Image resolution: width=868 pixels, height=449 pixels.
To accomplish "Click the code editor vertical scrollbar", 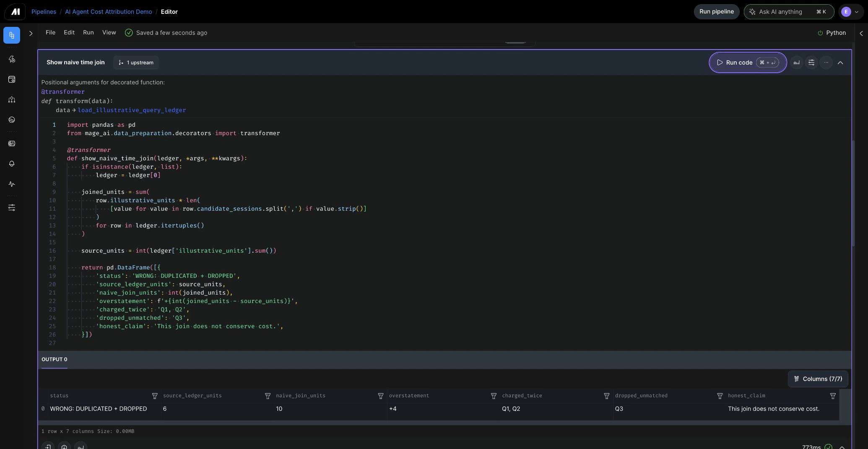I will tap(853, 193).
